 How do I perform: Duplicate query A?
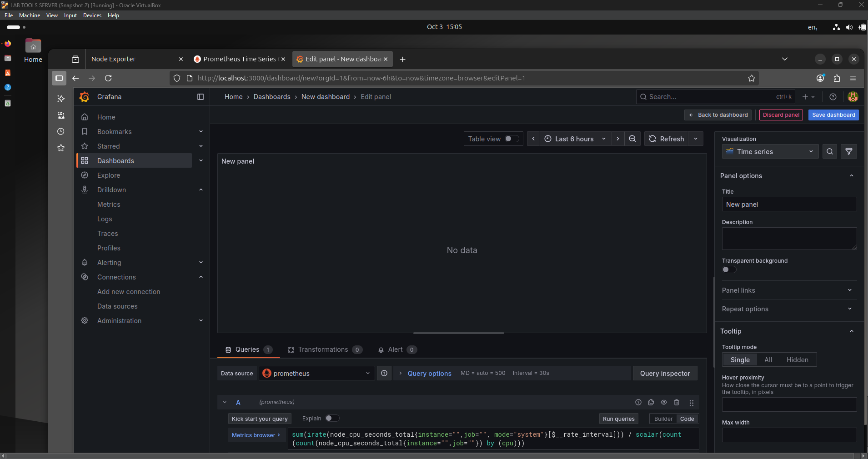[651, 402]
